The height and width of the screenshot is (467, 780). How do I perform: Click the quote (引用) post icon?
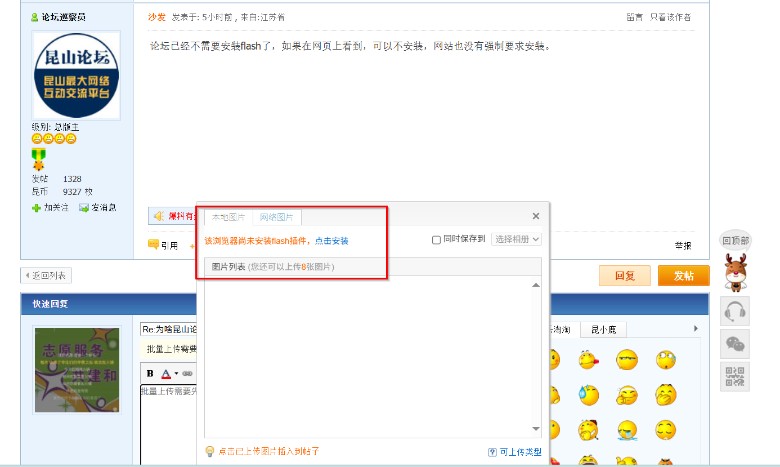point(163,245)
